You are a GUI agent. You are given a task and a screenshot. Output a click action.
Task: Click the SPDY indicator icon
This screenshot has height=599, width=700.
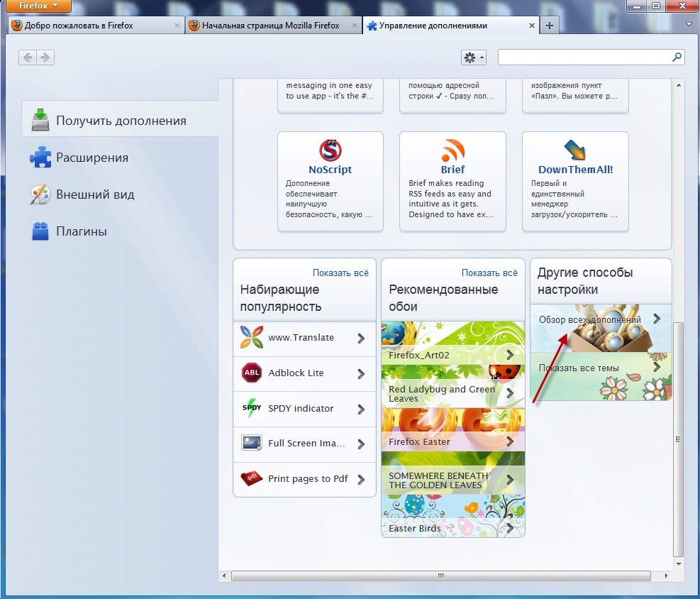click(x=251, y=408)
